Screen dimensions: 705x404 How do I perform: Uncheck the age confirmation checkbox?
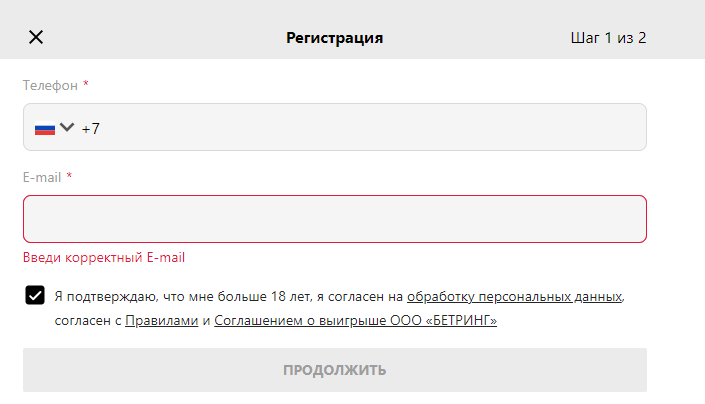point(35,296)
